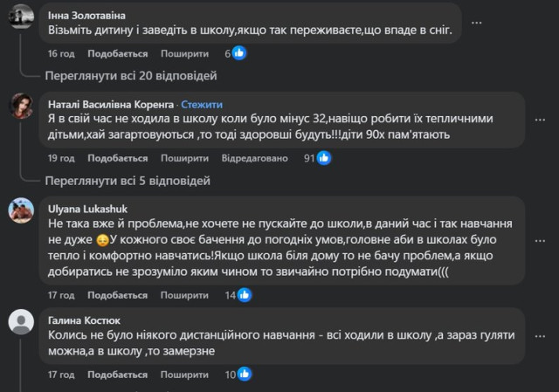Click the 19 год timestamp on Наталі's comment
This screenshot has width=559, height=392.
coord(61,158)
